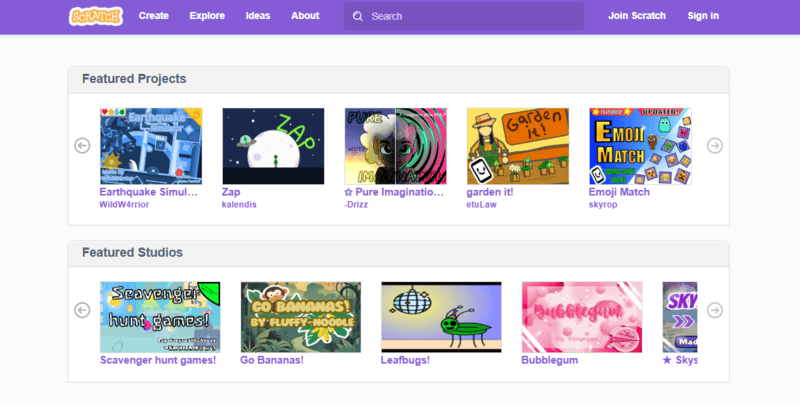Viewport: 800px width, 403px height.
Task: Click the Featured Projects heading
Action: (134, 79)
